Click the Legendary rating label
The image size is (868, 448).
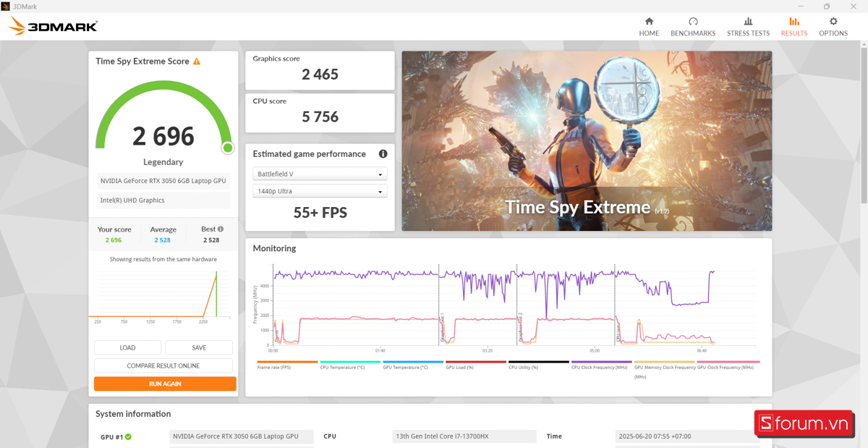coord(163,162)
